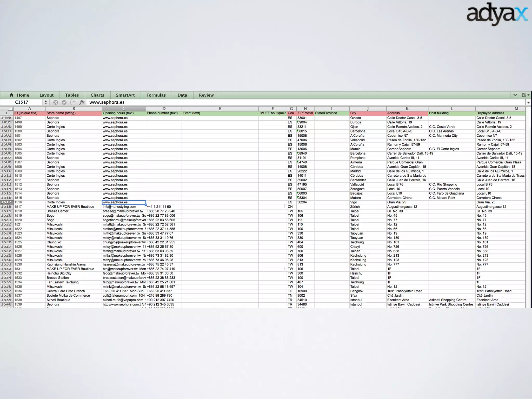532x399 pixels.
Task: Click the ribbon gear settings icon
Action: [524, 95]
